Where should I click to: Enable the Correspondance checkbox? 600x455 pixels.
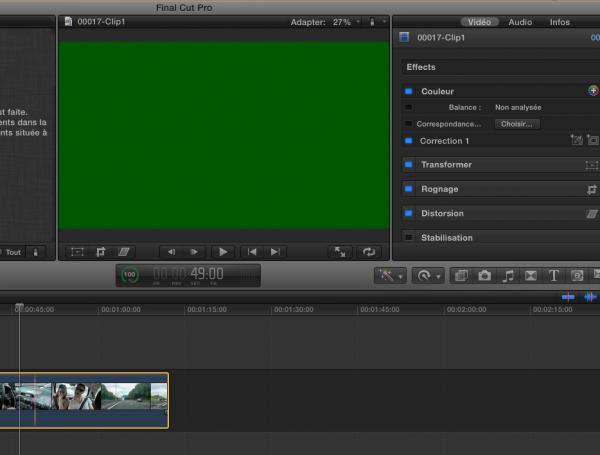(x=409, y=124)
